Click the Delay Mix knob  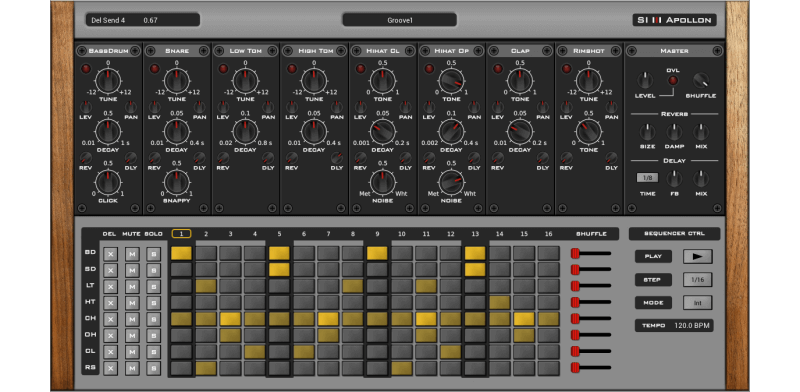pos(701,178)
